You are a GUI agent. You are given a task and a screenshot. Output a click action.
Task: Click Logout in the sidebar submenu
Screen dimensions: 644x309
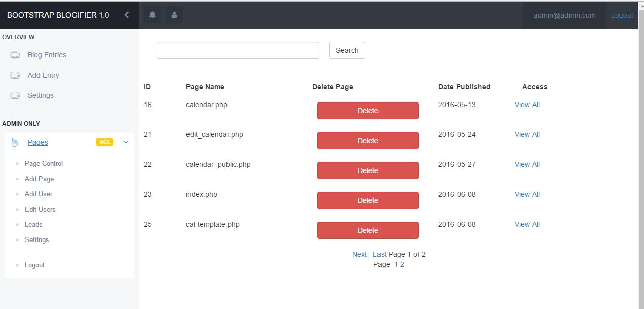34,265
